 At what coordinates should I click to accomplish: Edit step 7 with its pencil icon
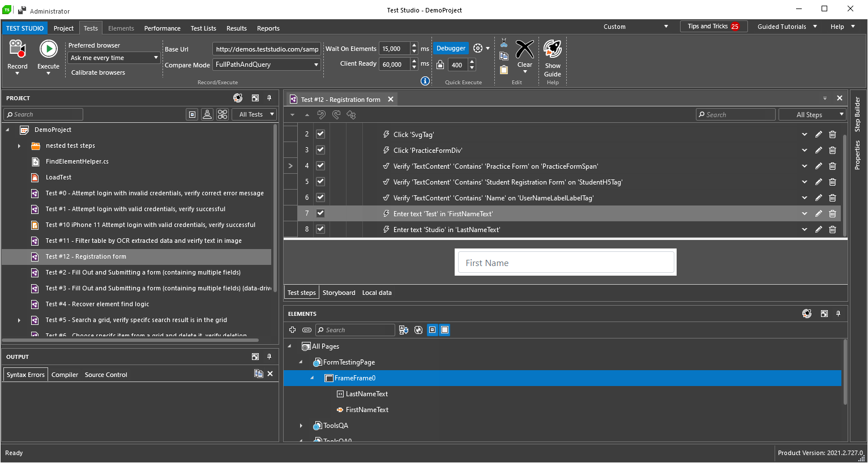pyautogui.click(x=818, y=213)
